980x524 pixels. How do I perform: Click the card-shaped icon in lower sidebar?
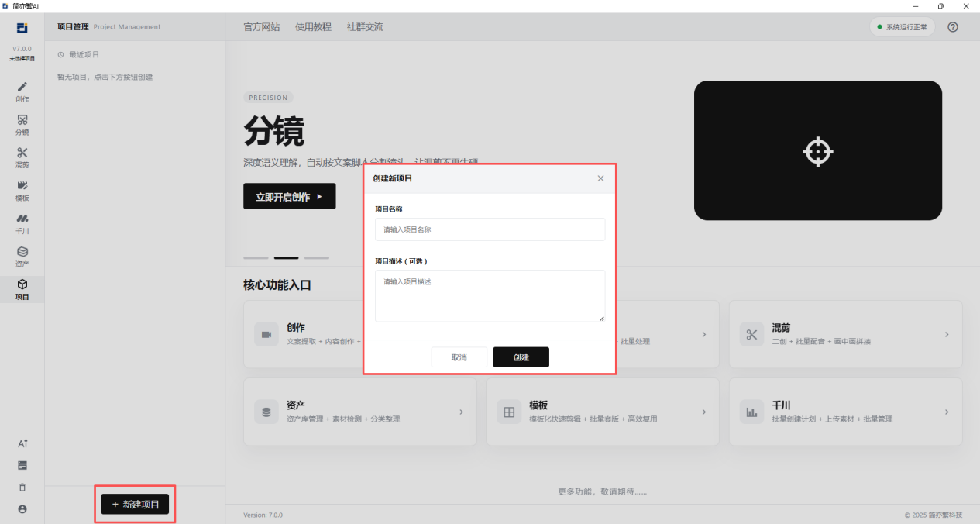22,465
